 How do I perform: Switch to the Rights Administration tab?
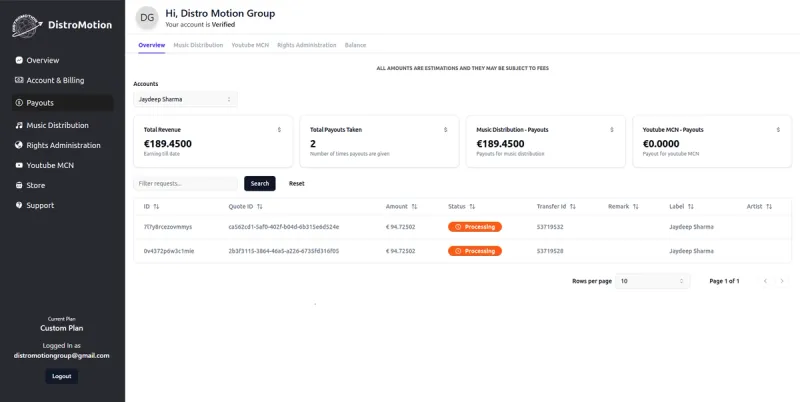(307, 45)
